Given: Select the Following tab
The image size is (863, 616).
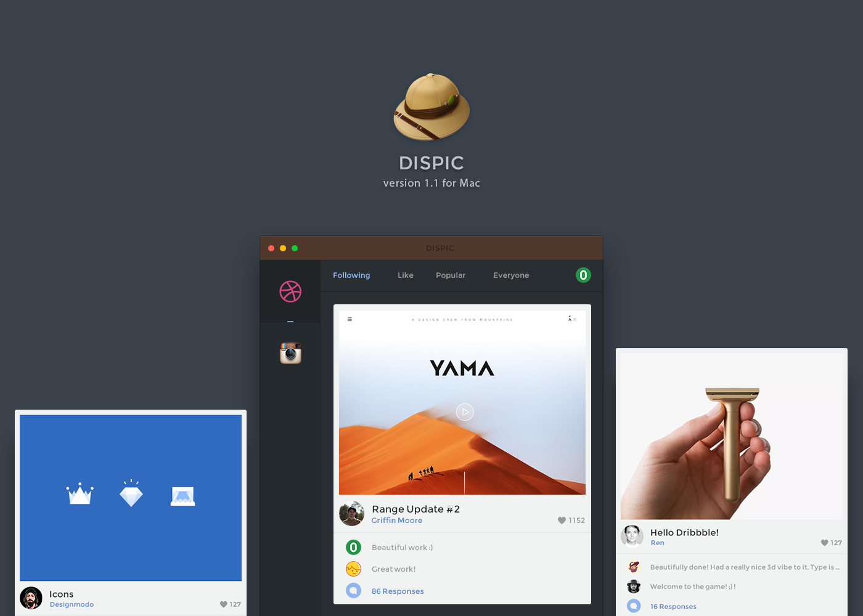Looking at the screenshot, I should pos(351,275).
